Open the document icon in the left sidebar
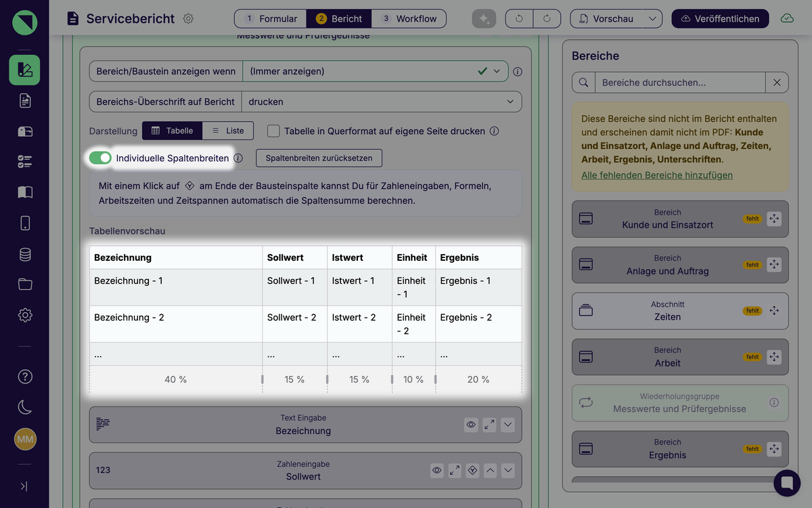The width and height of the screenshot is (812, 508). (25, 101)
